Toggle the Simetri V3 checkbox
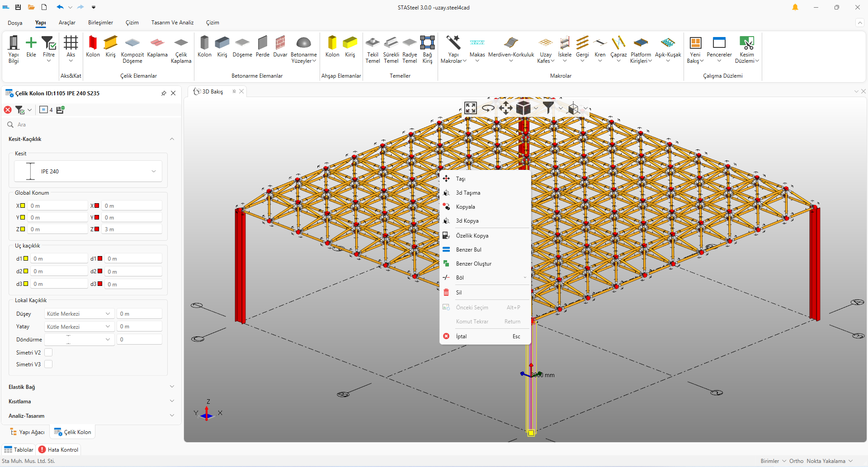 (x=48, y=364)
